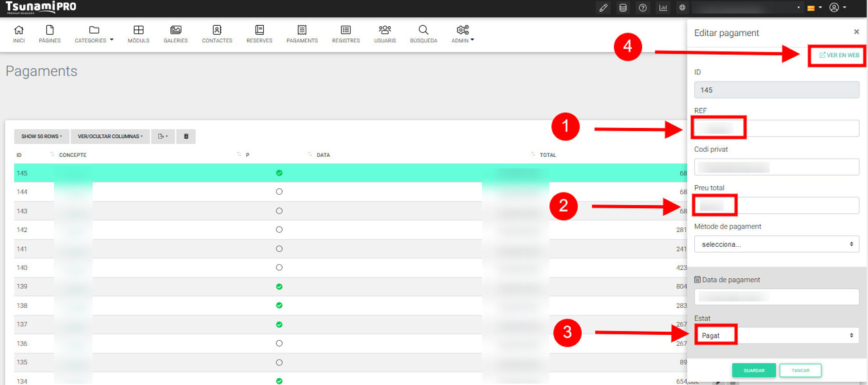Click the trash delete button above table
Viewport: 868px width, 385px height.
[x=186, y=136]
